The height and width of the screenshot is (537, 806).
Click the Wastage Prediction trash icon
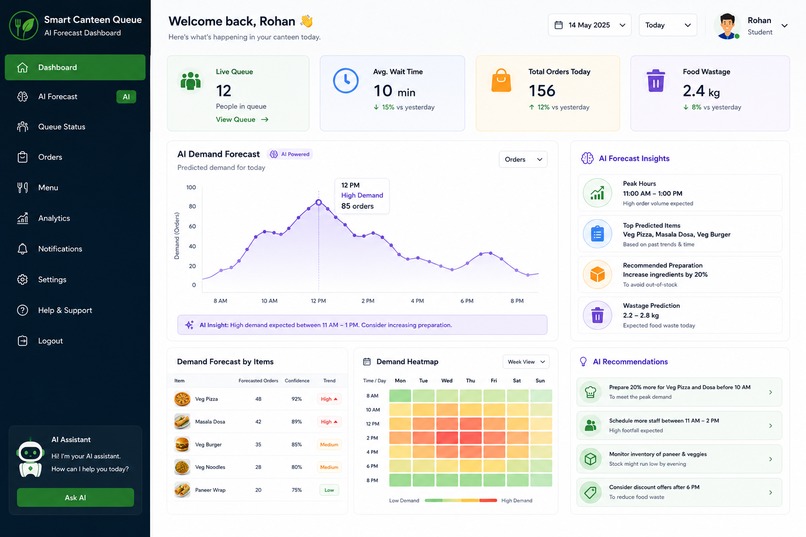pyautogui.click(x=597, y=314)
